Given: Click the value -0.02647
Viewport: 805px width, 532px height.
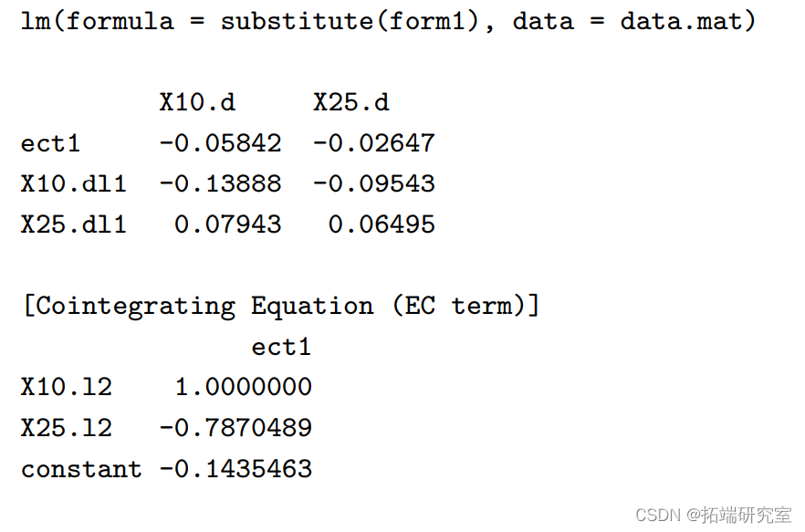Looking at the screenshot, I should [374, 143].
